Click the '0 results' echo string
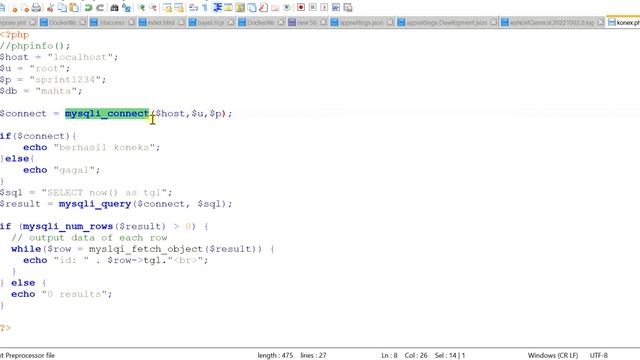 click(x=74, y=294)
